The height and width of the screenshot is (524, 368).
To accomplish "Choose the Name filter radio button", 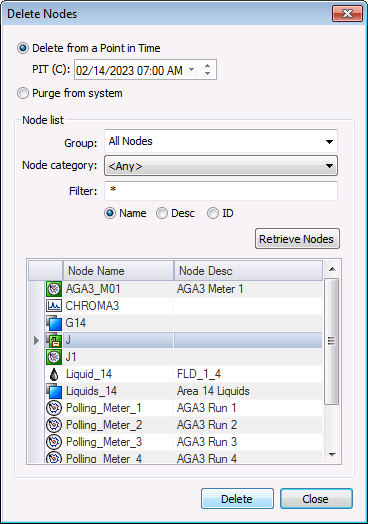I will (x=110, y=213).
